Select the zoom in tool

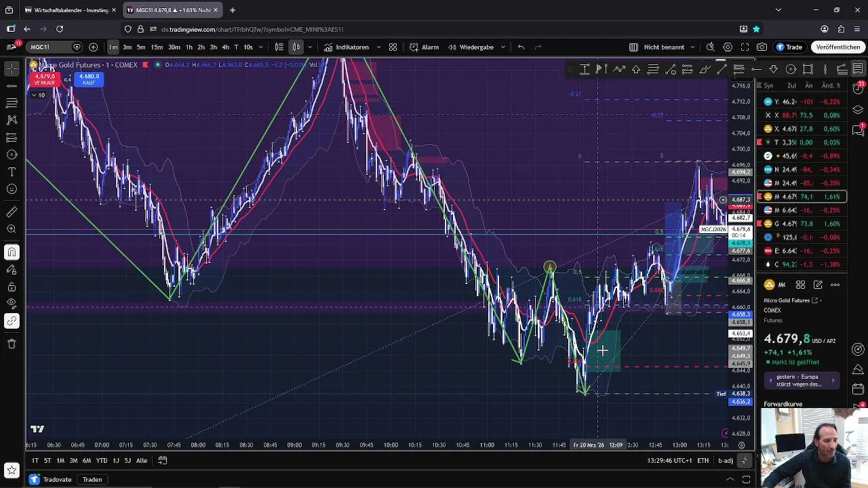click(x=12, y=229)
